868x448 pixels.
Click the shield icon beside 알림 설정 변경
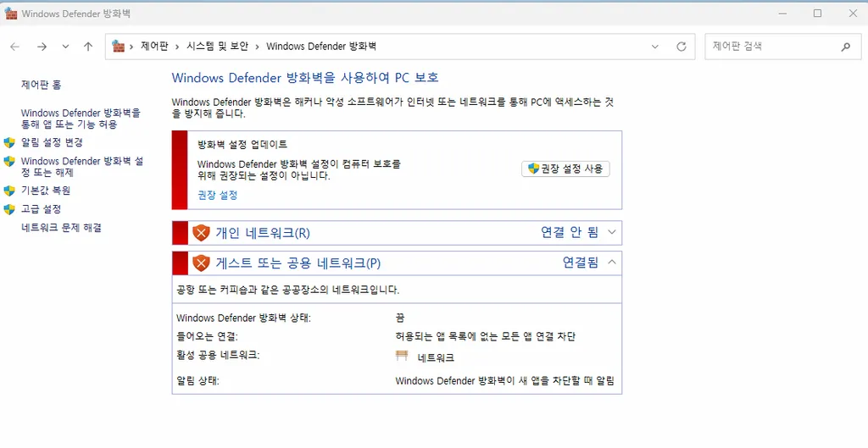tap(9, 142)
